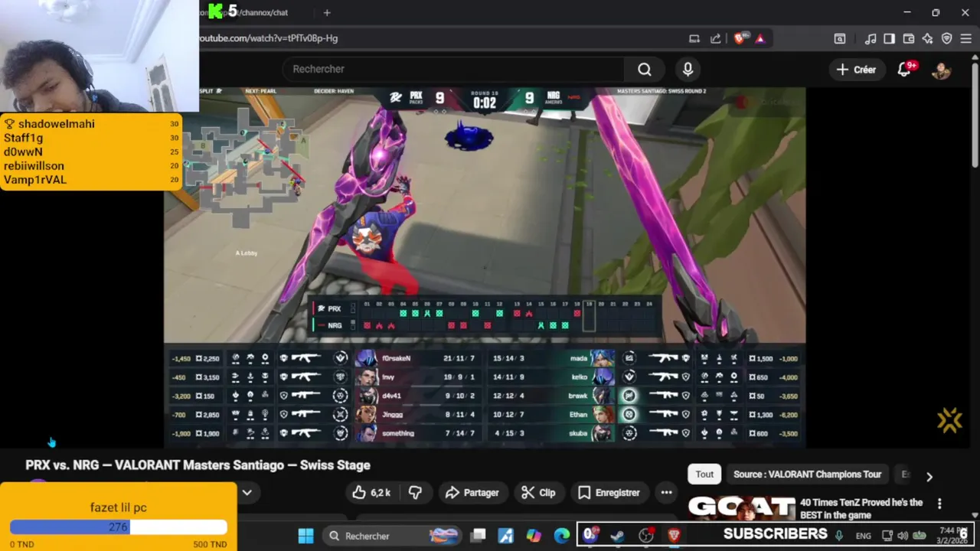This screenshot has width=980, height=551.
Task: Show next filter chips with arrow
Action: [929, 476]
